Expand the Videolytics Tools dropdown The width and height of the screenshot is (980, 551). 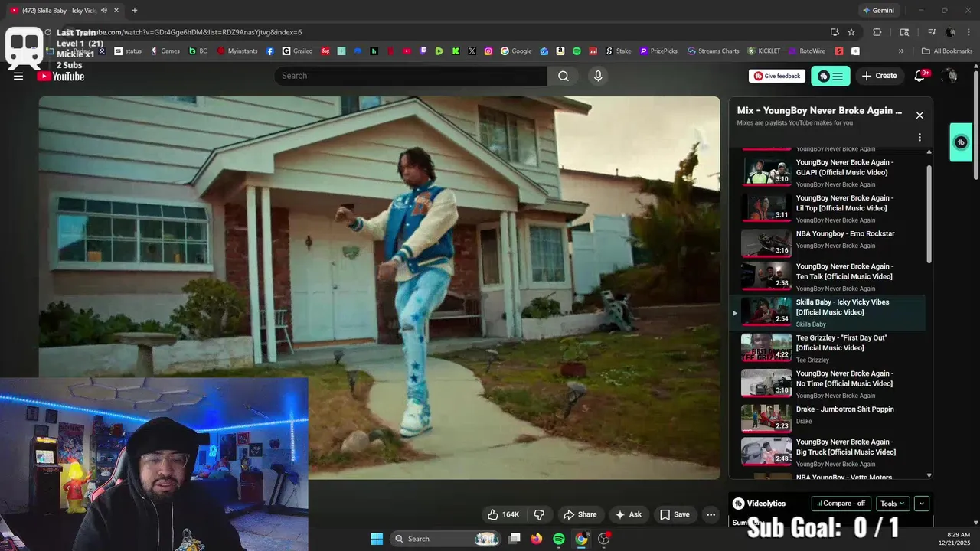893,504
